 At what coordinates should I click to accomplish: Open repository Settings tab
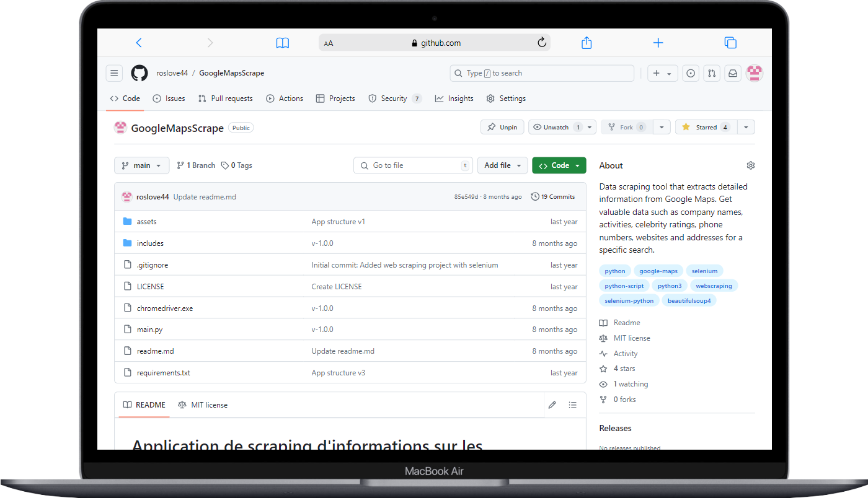pos(506,98)
